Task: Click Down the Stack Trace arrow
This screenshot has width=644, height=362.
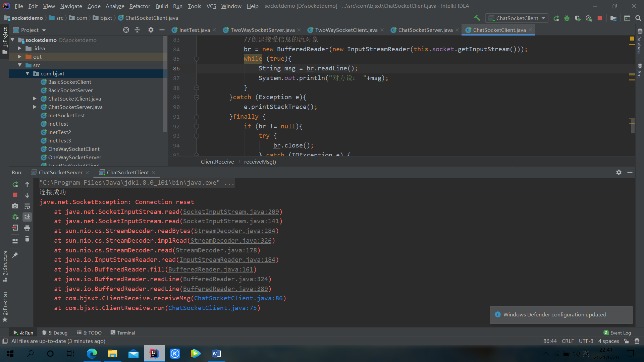Action: click(x=27, y=195)
